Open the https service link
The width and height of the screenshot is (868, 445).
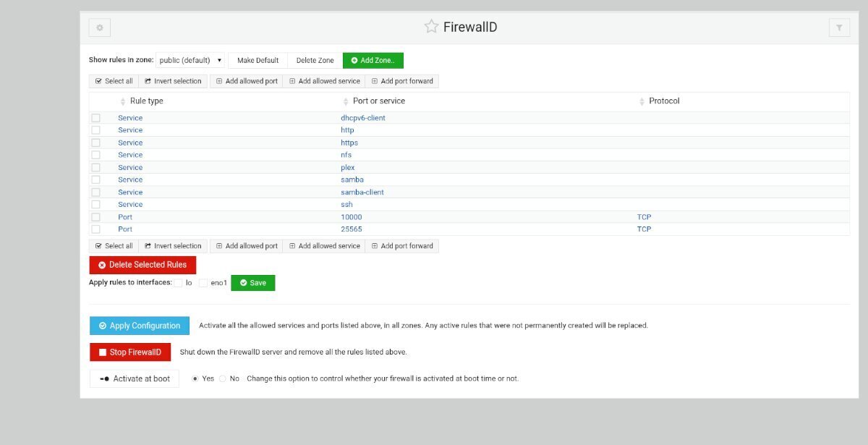click(x=349, y=143)
